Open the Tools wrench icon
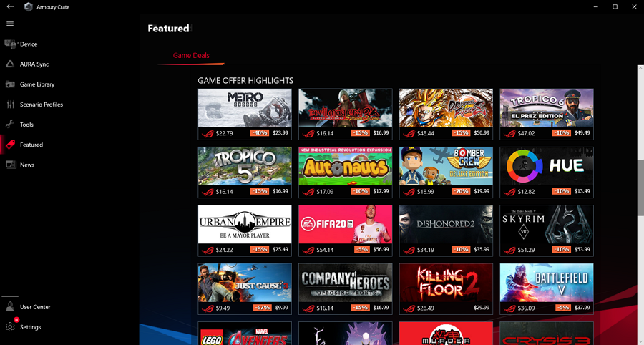The image size is (644, 345). click(x=10, y=125)
